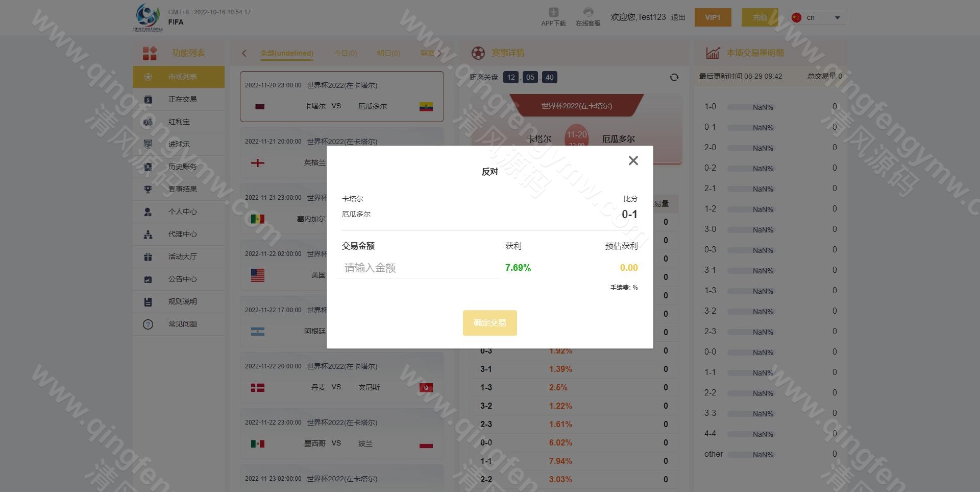Click the 请输入金额 amount input field
The height and width of the screenshot is (492, 980).
point(419,267)
